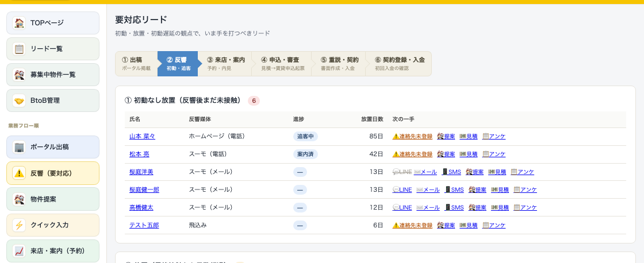Click the 反響媒体 column header
Screen dimensions: 644x263
(200, 119)
